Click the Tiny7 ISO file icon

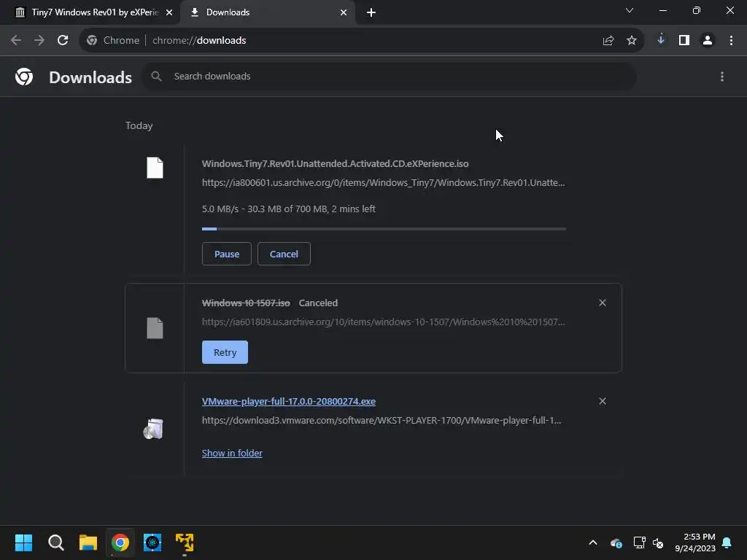pyautogui.click(x=155, y=168)
